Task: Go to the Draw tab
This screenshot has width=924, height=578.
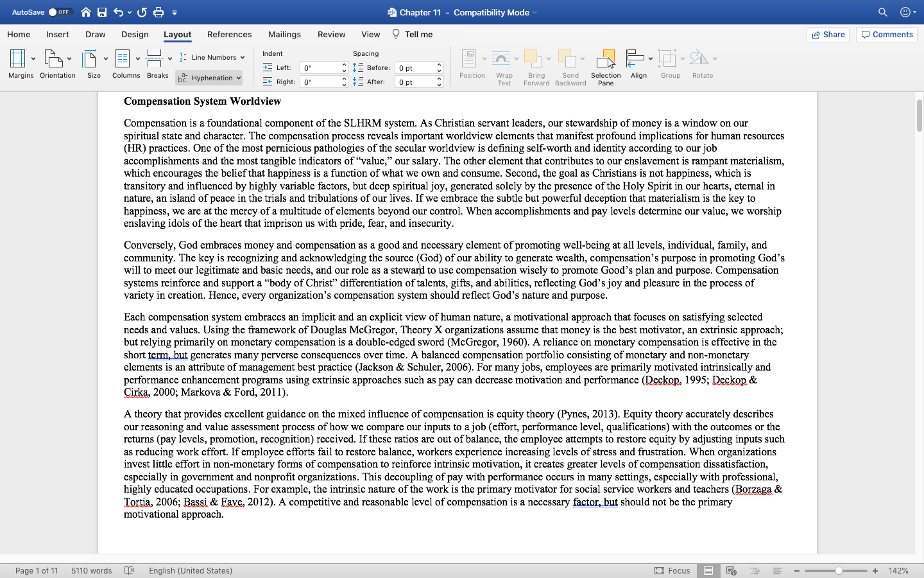Action: (x=96, y=35)
